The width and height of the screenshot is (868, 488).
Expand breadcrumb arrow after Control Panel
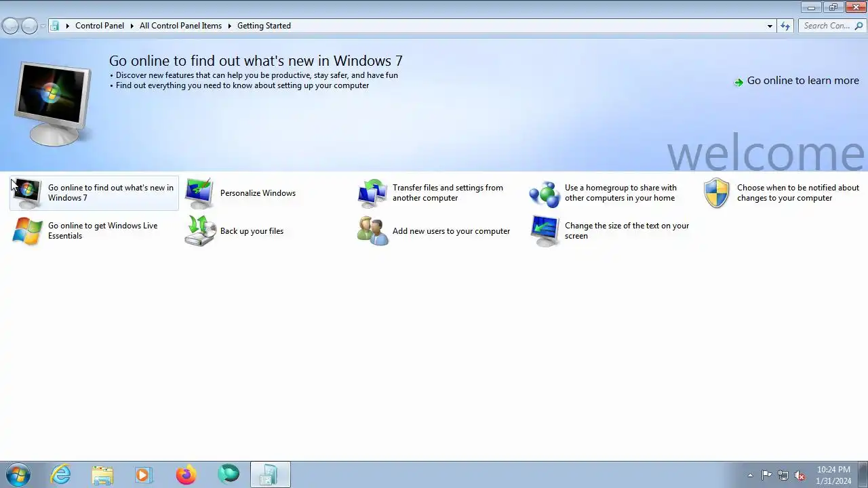(x=132, y=26)
